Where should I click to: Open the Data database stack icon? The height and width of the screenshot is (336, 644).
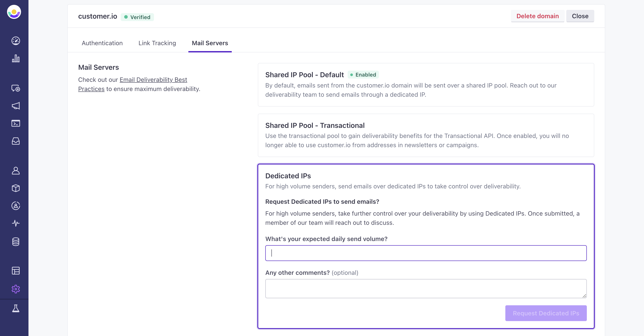coord(16,242)
